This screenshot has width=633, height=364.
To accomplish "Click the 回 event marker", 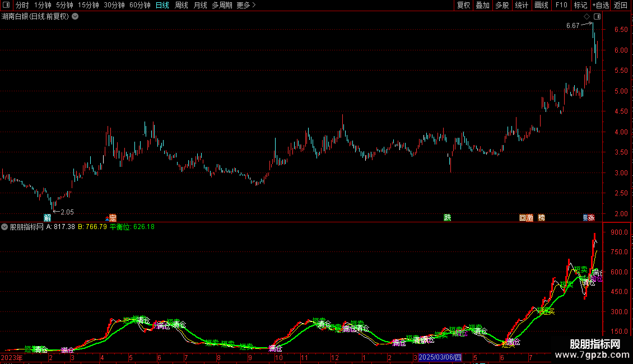I will [523, 218].
